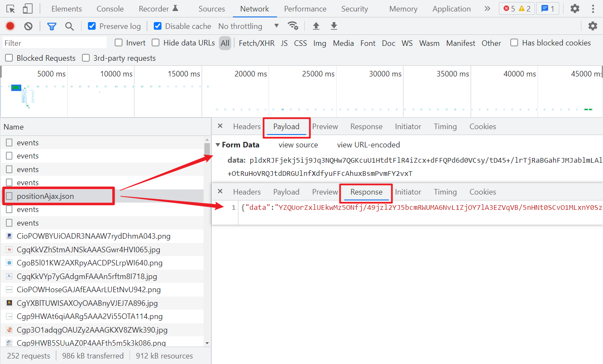The height and width of the screenshot is (364, 603).
Task: Enable Hide data URLs checkbox
Action: tap(156, 42)
